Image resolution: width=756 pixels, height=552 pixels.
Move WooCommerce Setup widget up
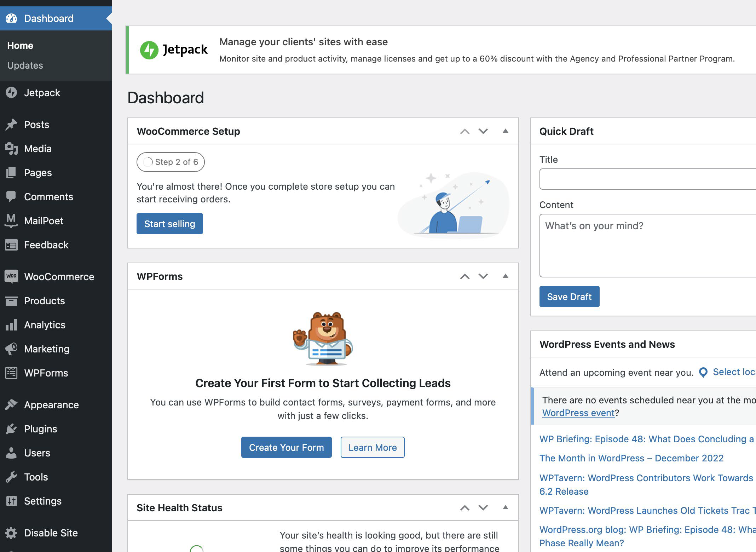465,131
